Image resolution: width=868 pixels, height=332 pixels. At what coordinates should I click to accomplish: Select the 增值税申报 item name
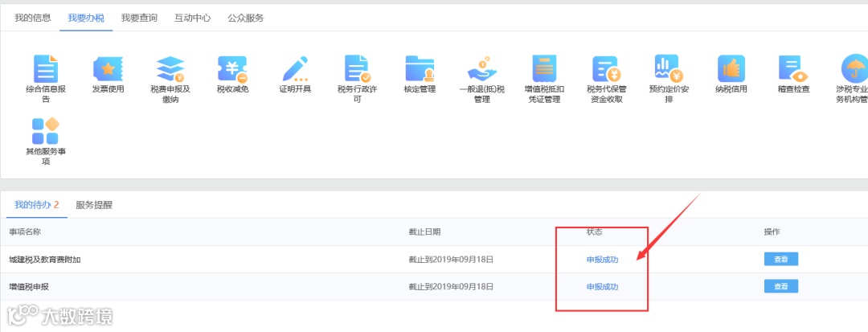pyautogui.click(x=30, y=287)
